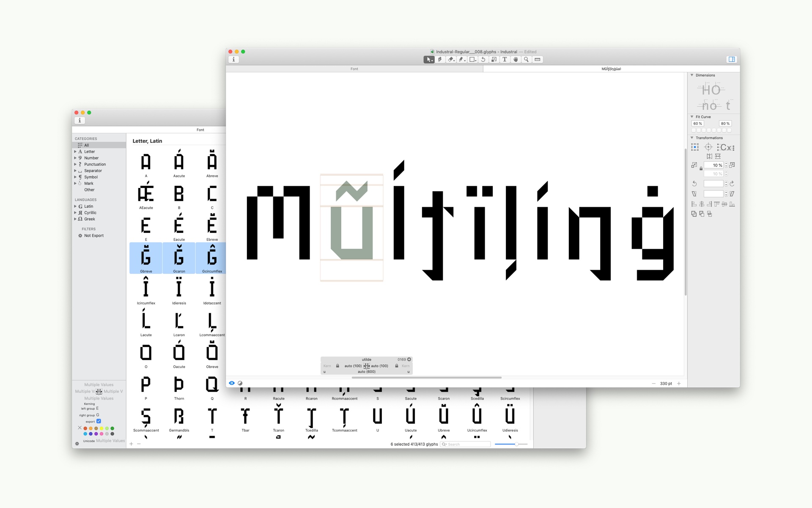Switch to the Font tab in front window
Screen dimensions: 812x508
354,69
